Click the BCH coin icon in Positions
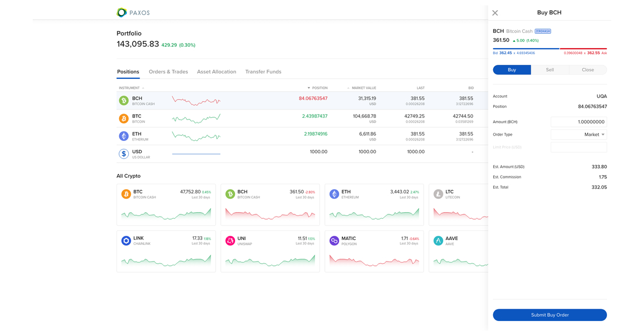Image resolution: width=644 pixels, height=336 pixels. point(124,101)
